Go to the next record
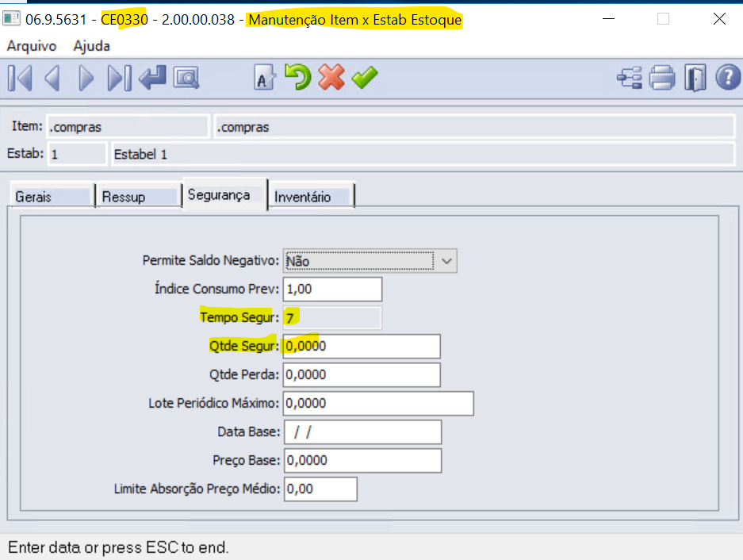The height and width of the screenshot is (560, 743). point(86,77)
